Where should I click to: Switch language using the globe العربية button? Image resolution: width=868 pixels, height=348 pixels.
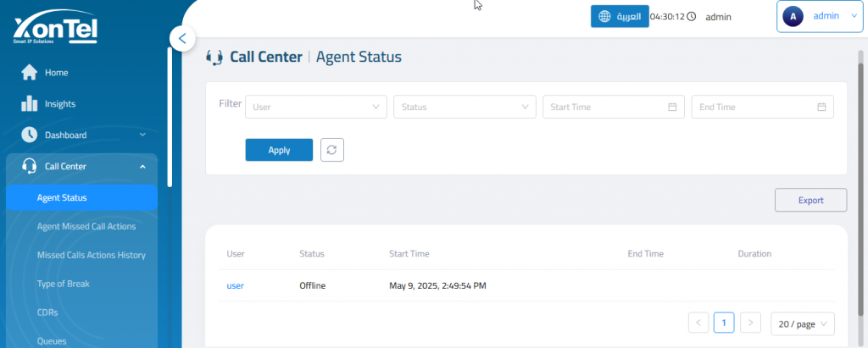click(x=619, y=16)
